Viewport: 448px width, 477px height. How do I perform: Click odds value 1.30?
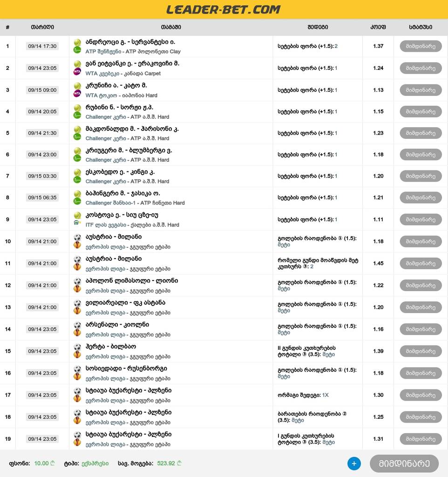click(378, 395)
